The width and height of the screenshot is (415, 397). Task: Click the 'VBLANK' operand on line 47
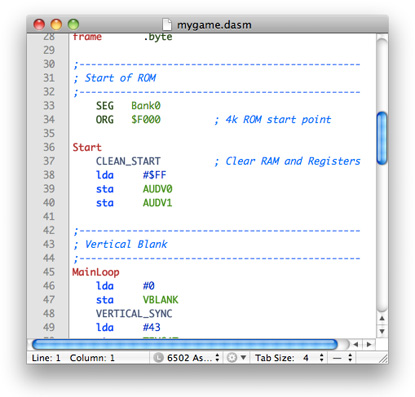[x=160, y=300]
